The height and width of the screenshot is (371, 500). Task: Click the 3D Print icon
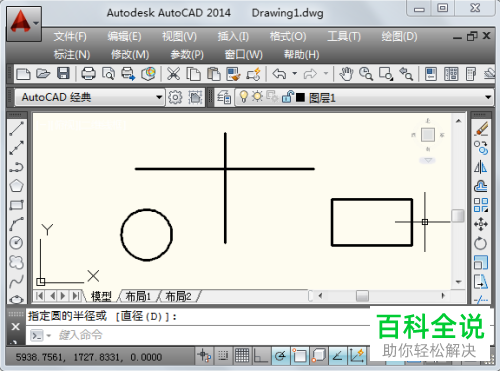click(x=148, y=74)
